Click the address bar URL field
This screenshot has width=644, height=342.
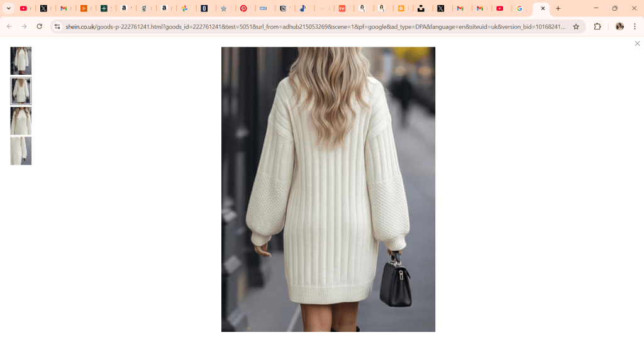[314, 26]
